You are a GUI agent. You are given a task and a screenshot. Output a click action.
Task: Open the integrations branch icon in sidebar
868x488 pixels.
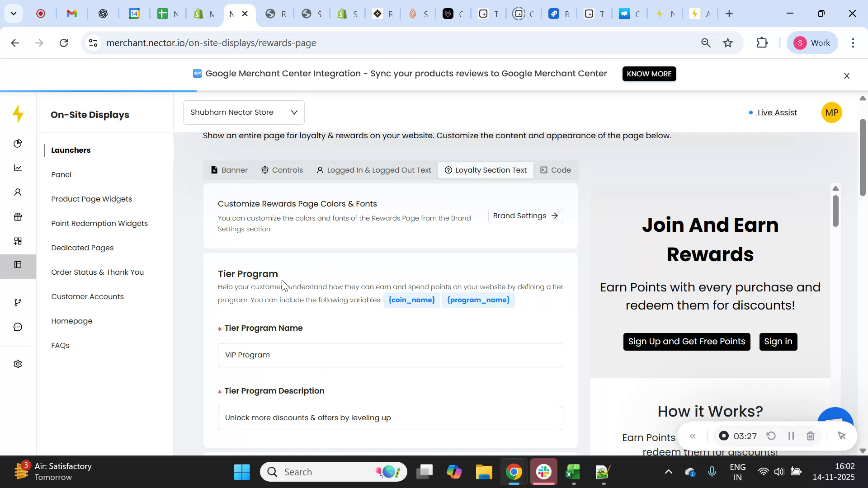coord(18,302)
